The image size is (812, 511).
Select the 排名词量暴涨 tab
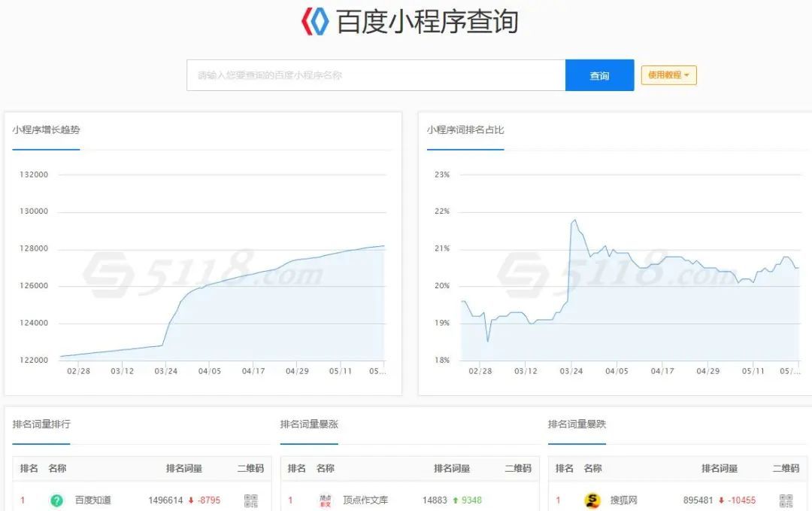coord(309,424)
